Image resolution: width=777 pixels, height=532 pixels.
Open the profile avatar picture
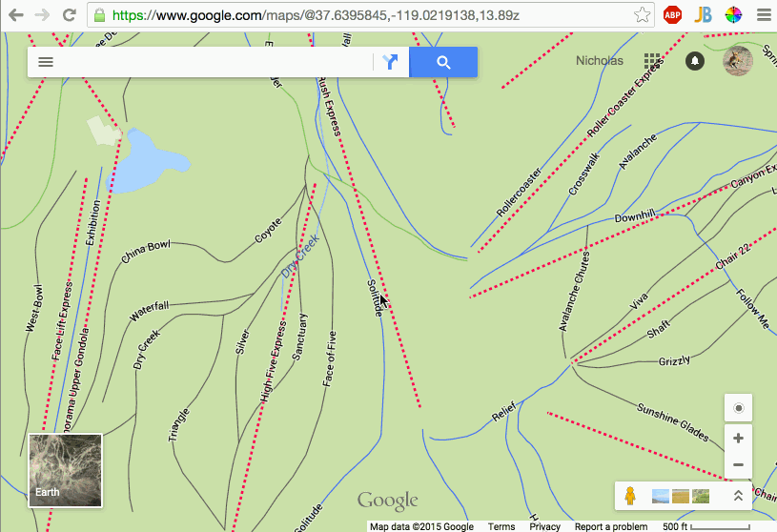point(738,61)
